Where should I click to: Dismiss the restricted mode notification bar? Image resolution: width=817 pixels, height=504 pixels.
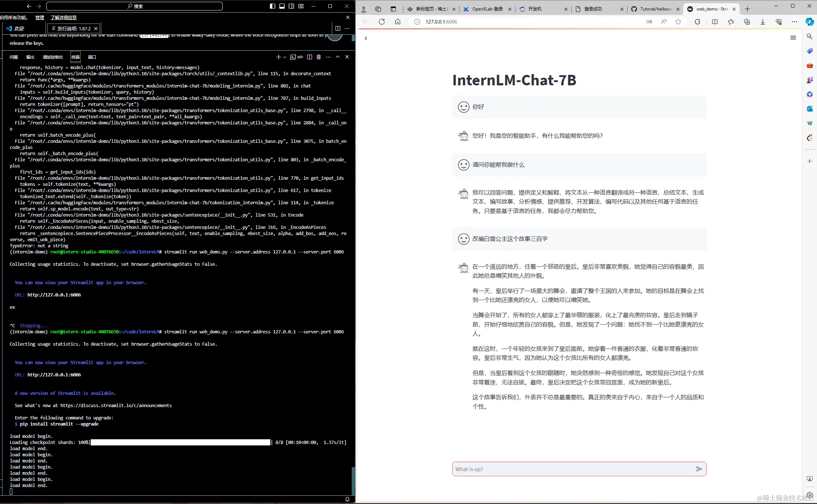(348, 17)
